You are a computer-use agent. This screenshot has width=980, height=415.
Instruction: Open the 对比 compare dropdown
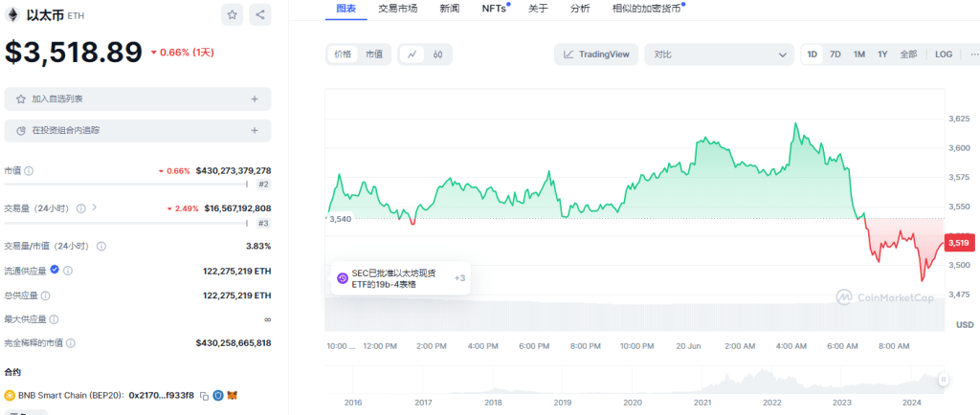(x=718, y=55)
